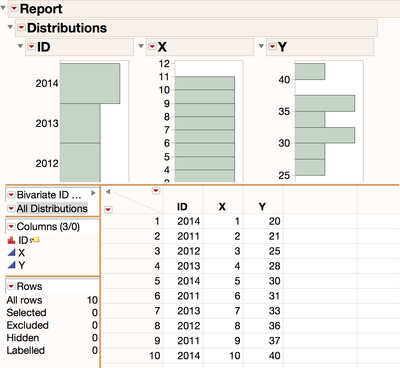Screen dimensions: 400x368
Task: Click the Y histogram bar at 35
Action: pyautogui.click(x=325, y=103)
